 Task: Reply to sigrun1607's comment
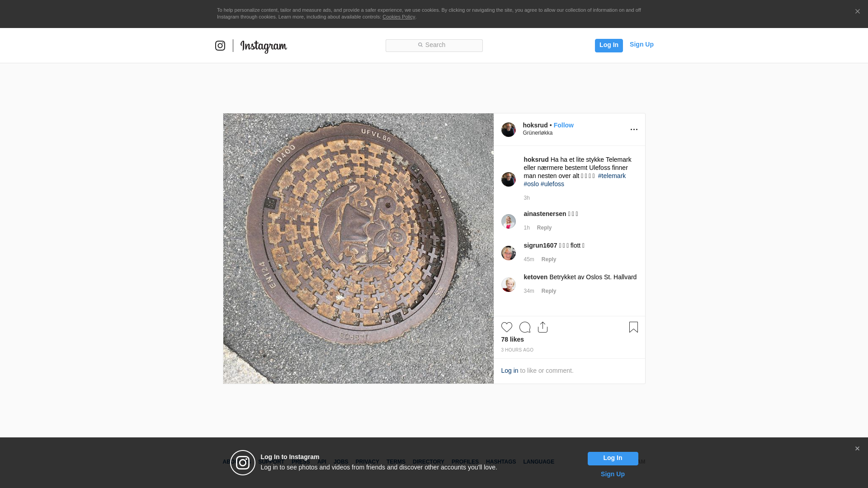click(549, 259)
